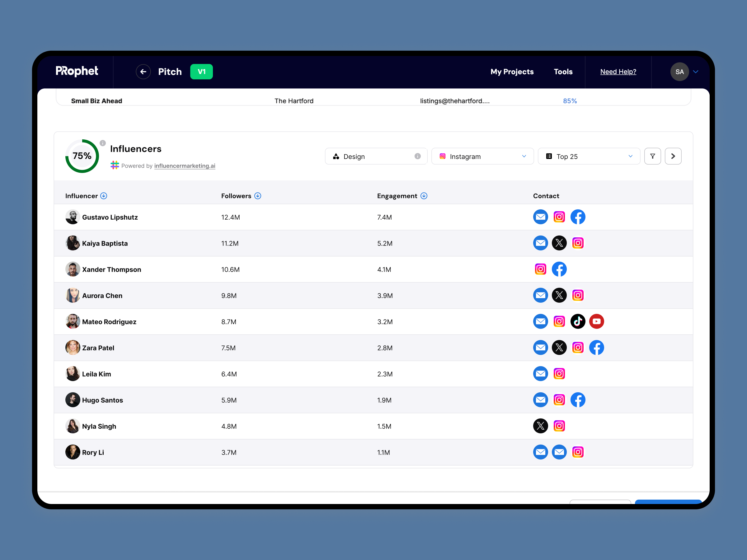
Task: Open My Projects in navigation
Action: [x=512, y=72]
